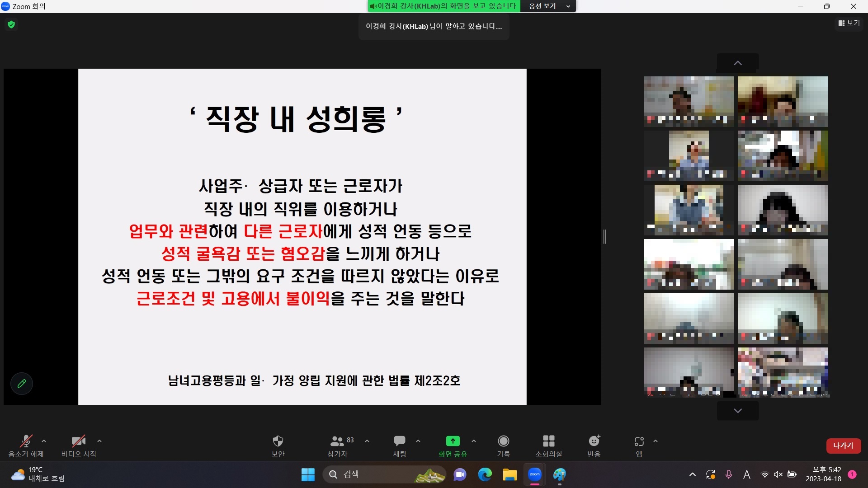Image resolution: width=868 pixels, height=488 pixels.
Task: Unmute the microphone (음소거 해제)
Action: pyautogui.click(x=26, y=441)
